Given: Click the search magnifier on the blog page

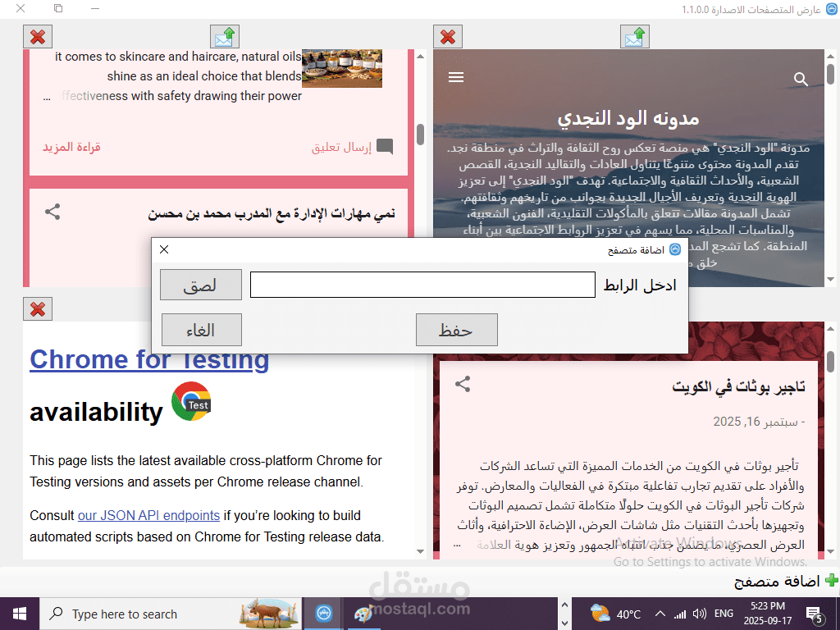Looking at the screenshot, I should pos(801,80).
